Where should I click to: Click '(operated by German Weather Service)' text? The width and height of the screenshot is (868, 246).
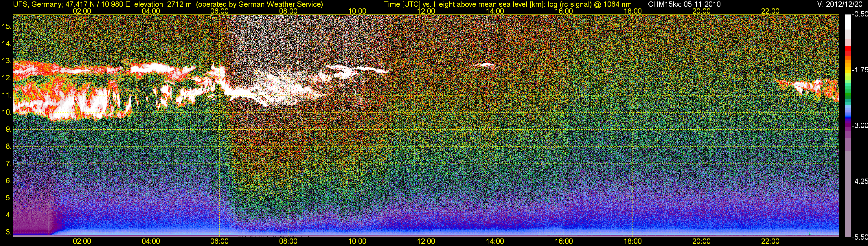[260, 4]
